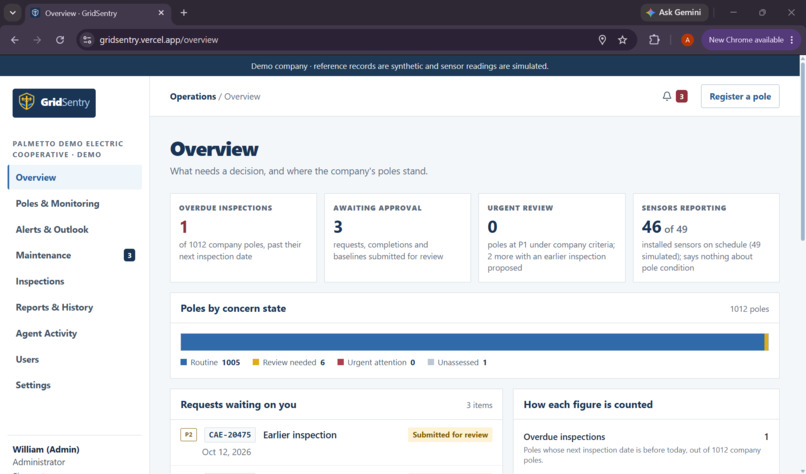Open the Extensions puzzle icon

tap(654, 40)
